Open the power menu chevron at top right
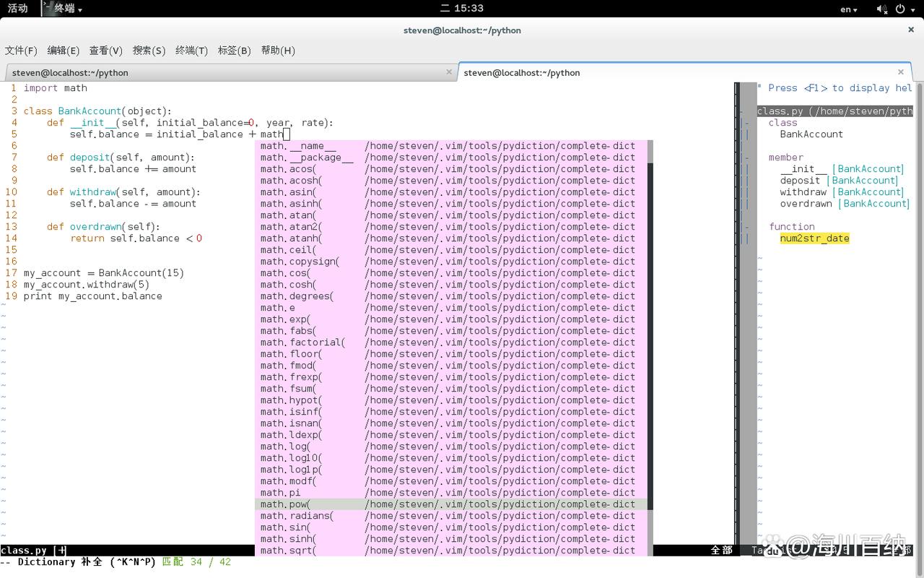Image resolution: width=924 pixels, height=578 pixels. click(911, 9)
